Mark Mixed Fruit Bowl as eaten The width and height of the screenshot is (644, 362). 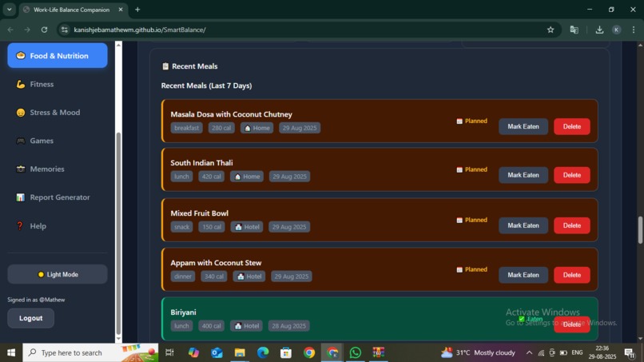pos(523,225)
